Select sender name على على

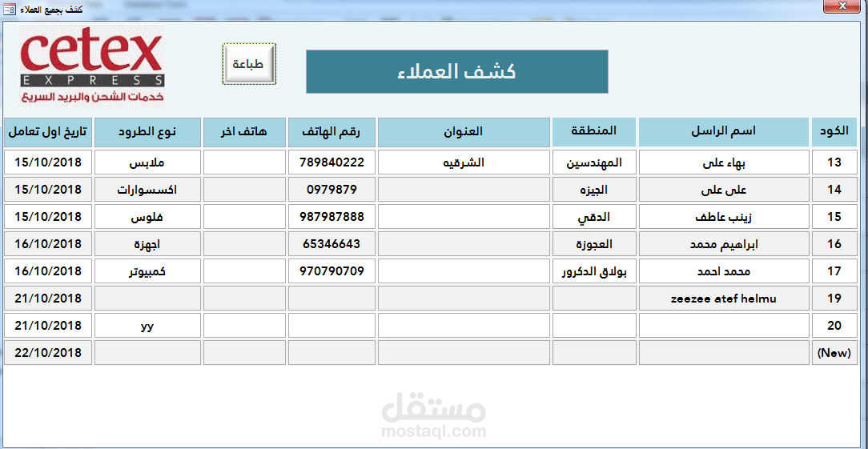click(723, 190)
